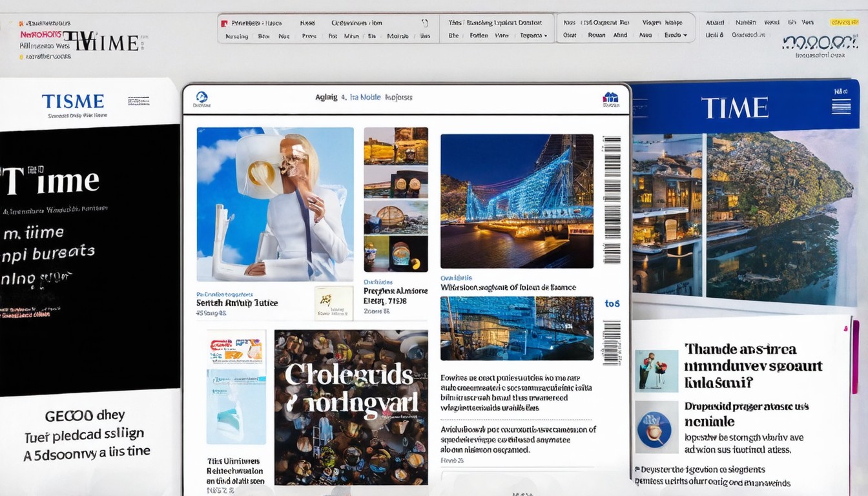Click the blue circular icon in center window header

[x=201, y=97]
